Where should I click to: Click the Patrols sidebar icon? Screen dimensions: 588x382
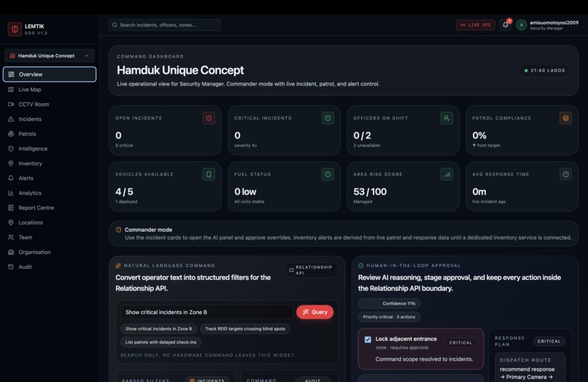[11, 134]
